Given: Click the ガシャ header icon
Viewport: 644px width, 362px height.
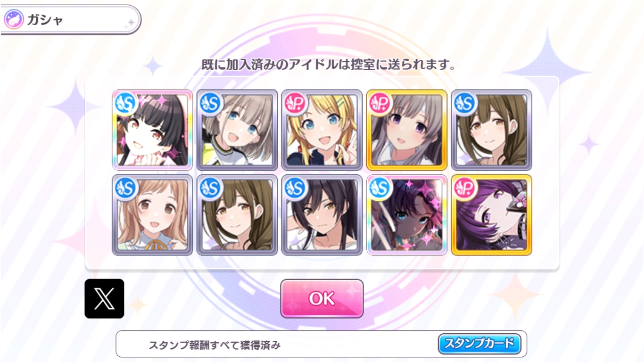Looking at the screenshot, I should pos(13,20).
